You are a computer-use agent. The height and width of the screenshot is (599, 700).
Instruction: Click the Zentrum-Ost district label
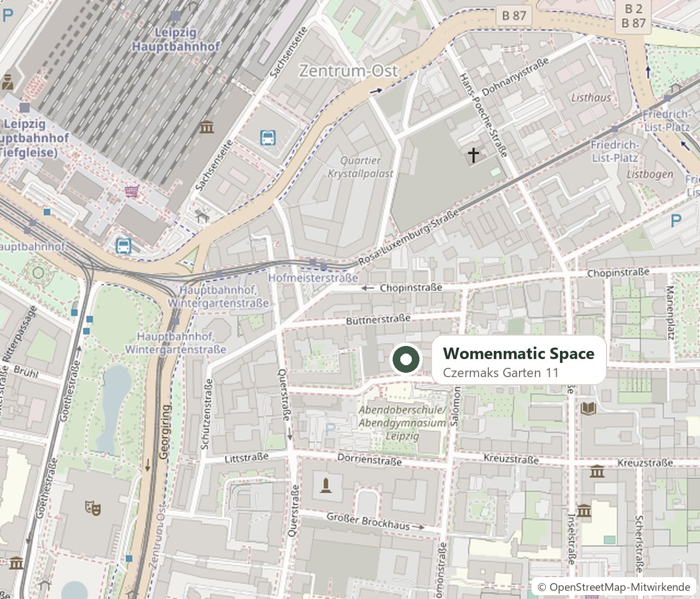[348, 71]
